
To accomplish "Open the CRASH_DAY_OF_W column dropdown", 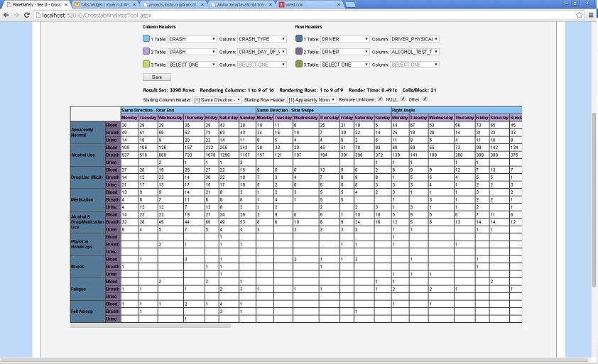I will (262, 52).
